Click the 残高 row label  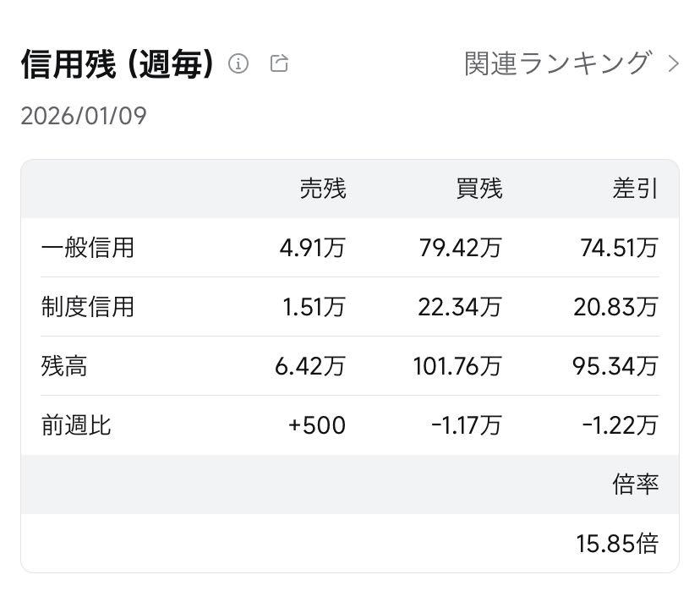click(x=66, y=366)
